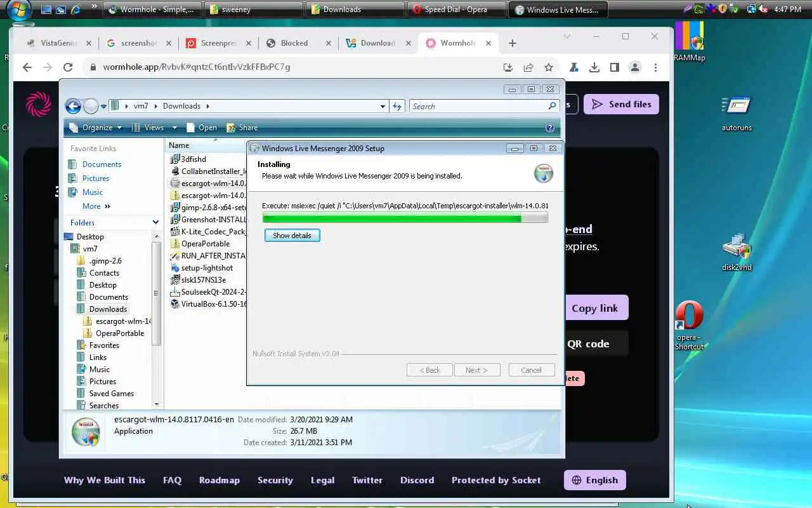
Task: Click Show details in the installer
Action: coord(292,236)
